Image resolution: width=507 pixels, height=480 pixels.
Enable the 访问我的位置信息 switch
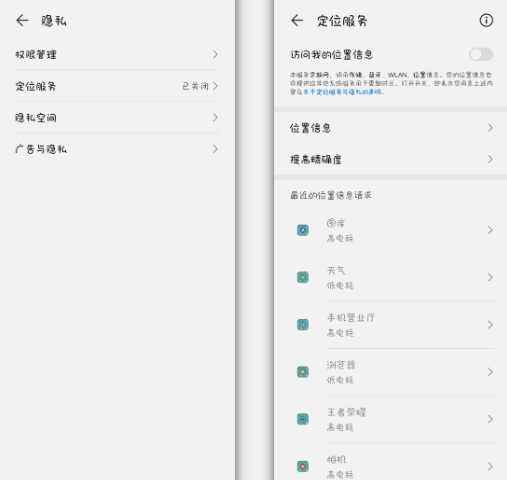(481, 55)
